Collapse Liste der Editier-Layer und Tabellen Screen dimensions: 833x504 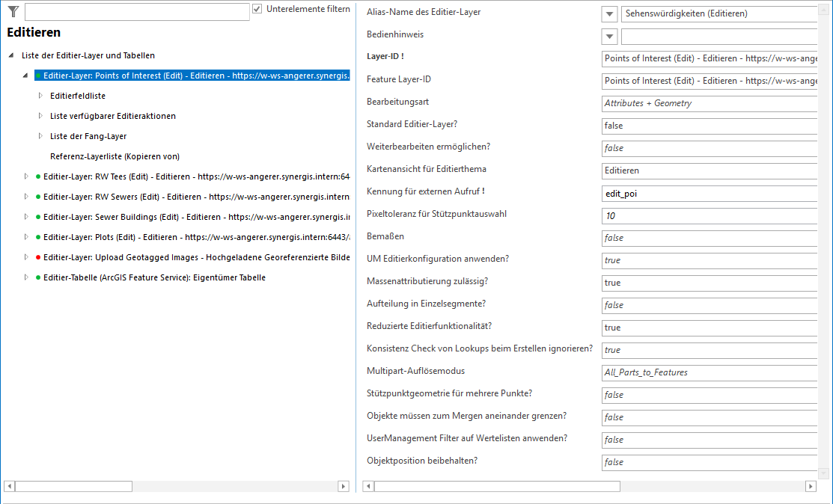[x=10, y=55]
